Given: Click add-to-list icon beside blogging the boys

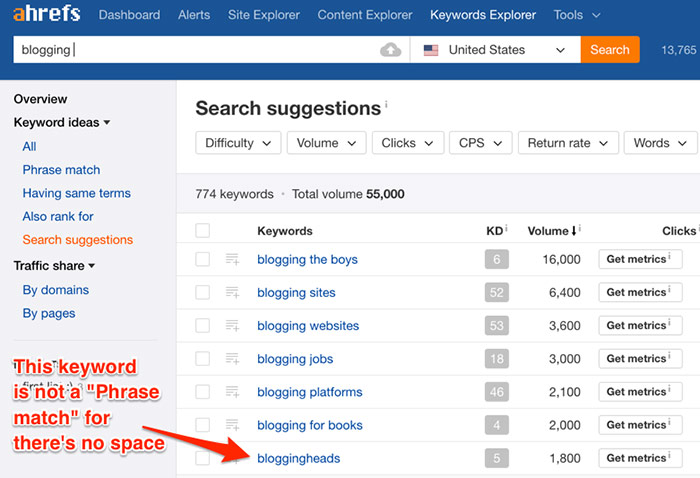Looking at the screenshot, I should click(x=232, y=260).
